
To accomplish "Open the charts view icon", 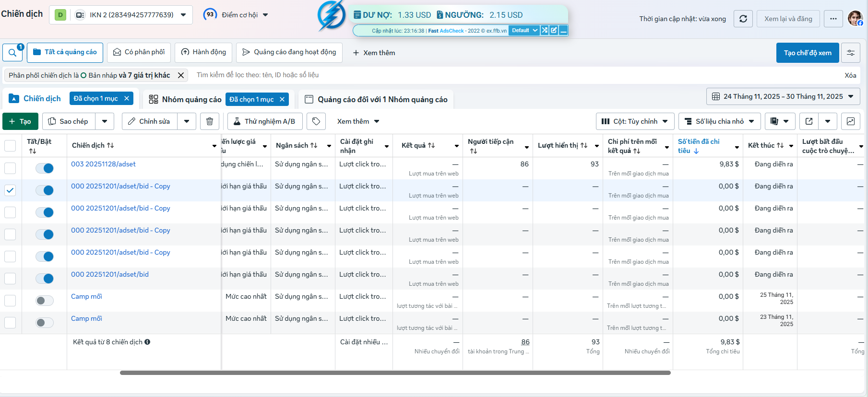I will pyautogui.click(x=851, y=121).
